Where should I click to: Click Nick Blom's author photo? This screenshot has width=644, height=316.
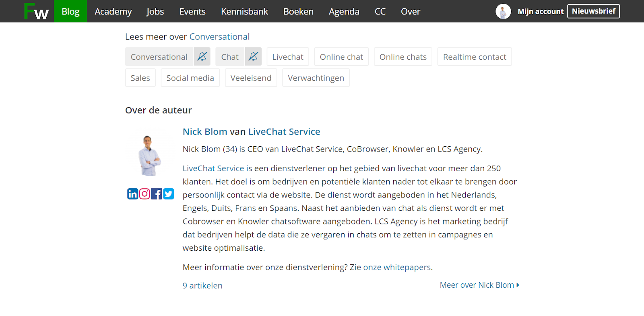tap(149, 156)
